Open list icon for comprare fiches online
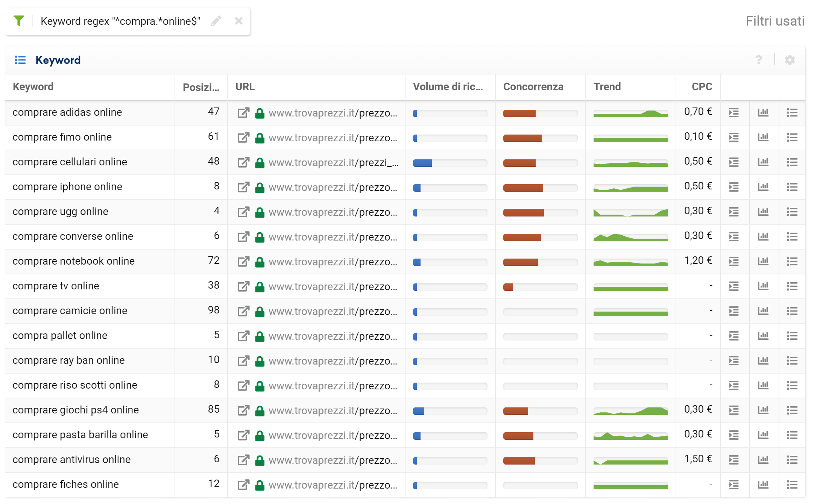 point(792,484)
